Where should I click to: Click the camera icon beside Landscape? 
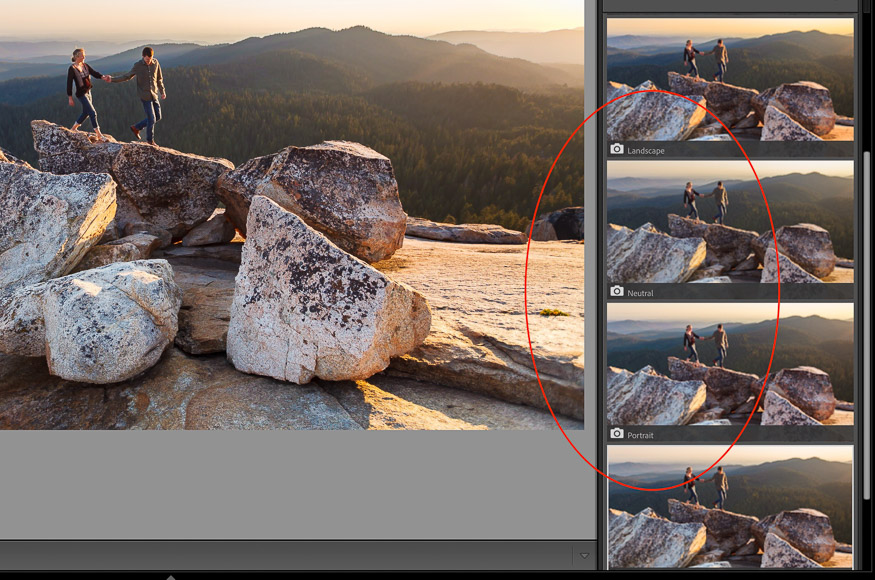click(x=616, y=149)
